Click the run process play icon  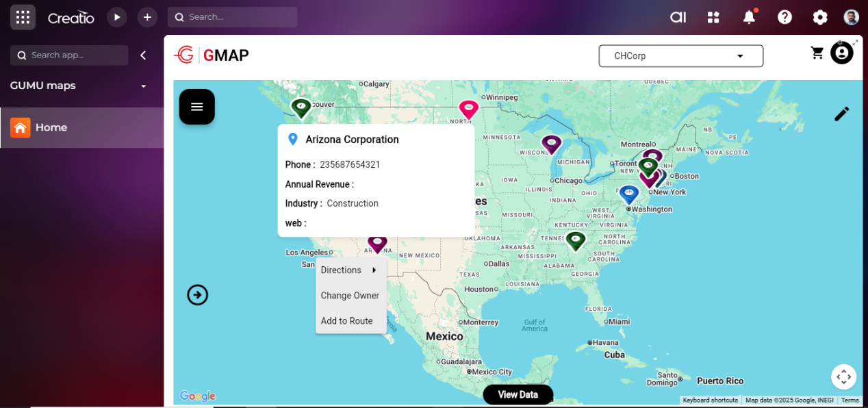coord(117,17)
